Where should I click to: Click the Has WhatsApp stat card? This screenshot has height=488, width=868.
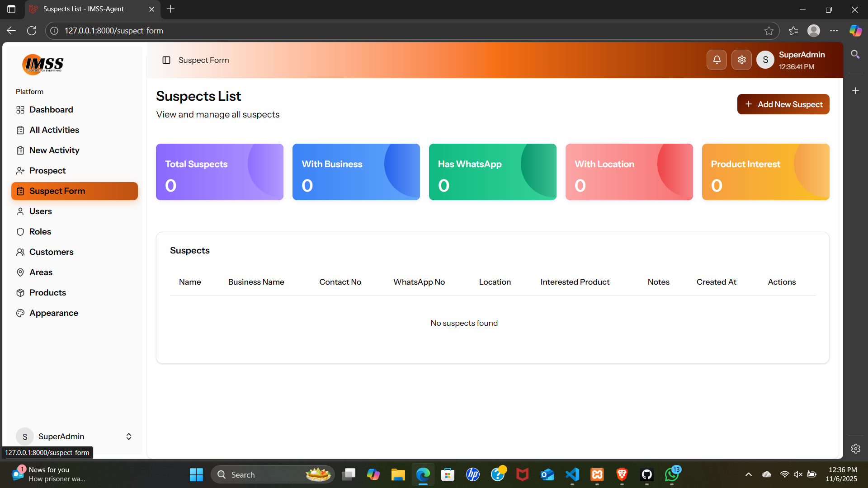pos(492,172)
